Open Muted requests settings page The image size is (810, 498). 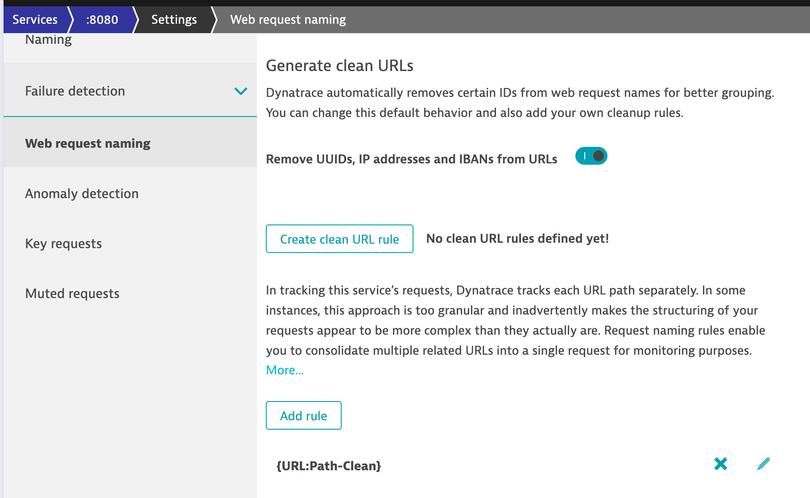(130, 293)
